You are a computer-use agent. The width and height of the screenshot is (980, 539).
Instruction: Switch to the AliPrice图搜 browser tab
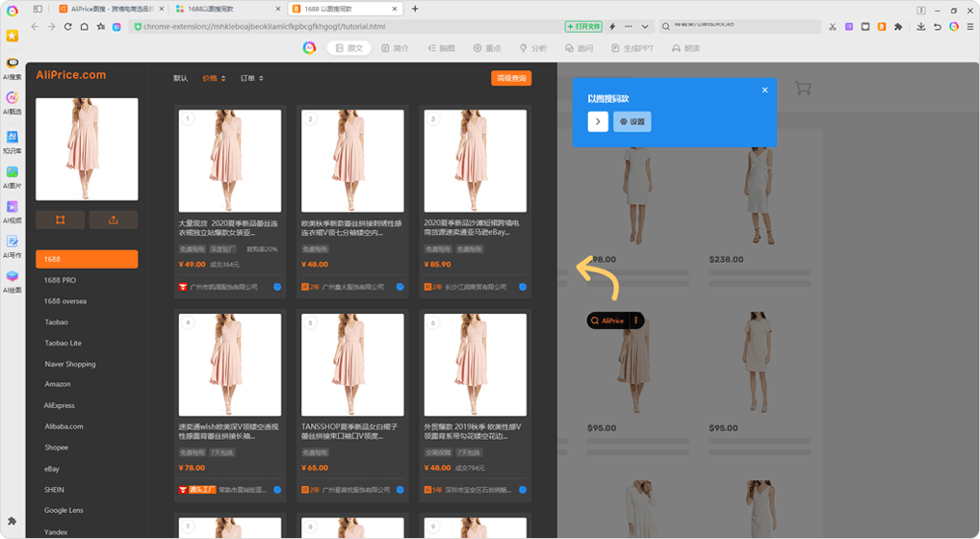108,9
